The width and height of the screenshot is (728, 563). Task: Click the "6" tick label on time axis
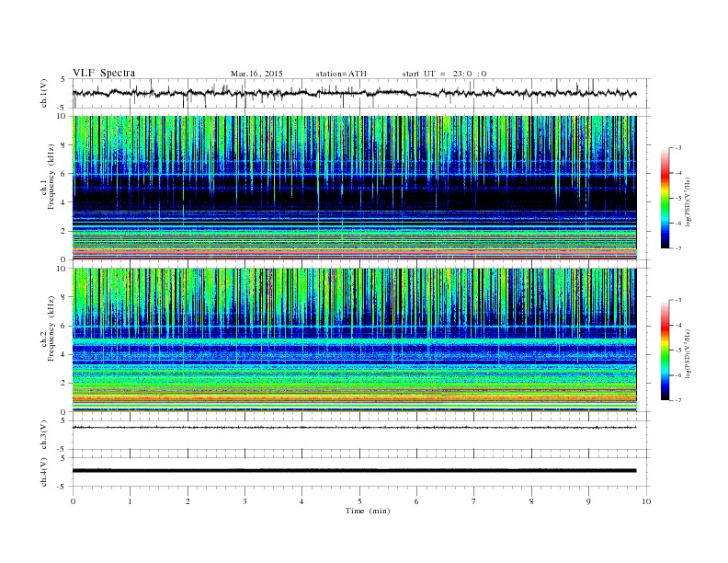click(x=416, y=501)
